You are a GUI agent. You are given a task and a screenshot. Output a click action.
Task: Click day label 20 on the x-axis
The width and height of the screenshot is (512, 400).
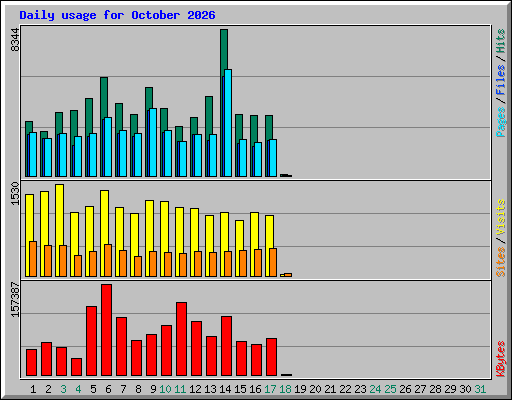(x=315, y=389)
